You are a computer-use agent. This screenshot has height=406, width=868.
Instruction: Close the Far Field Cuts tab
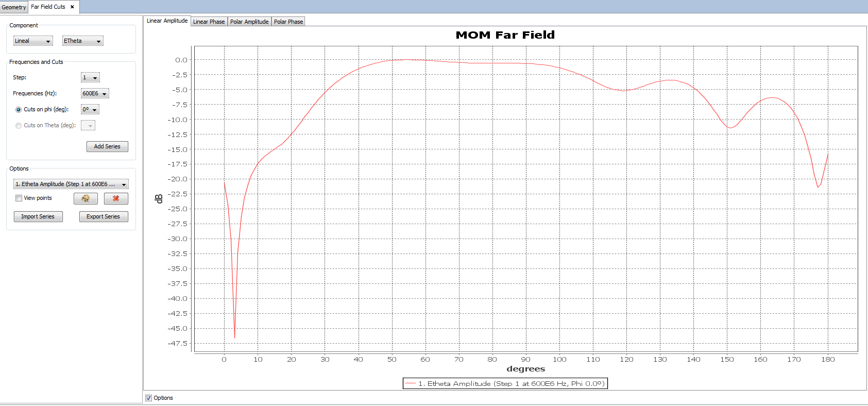click(x=72, y=7)
